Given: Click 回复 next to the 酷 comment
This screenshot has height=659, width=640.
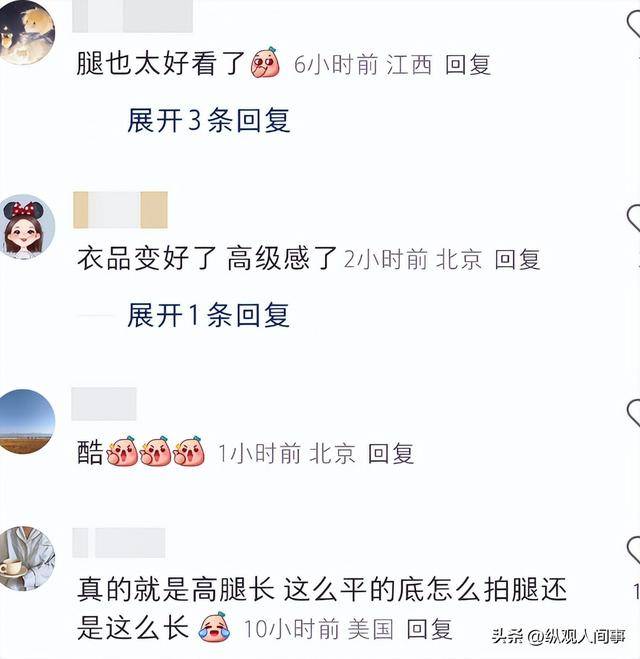Looking at the screenshot, I should [x=391, y=453].
